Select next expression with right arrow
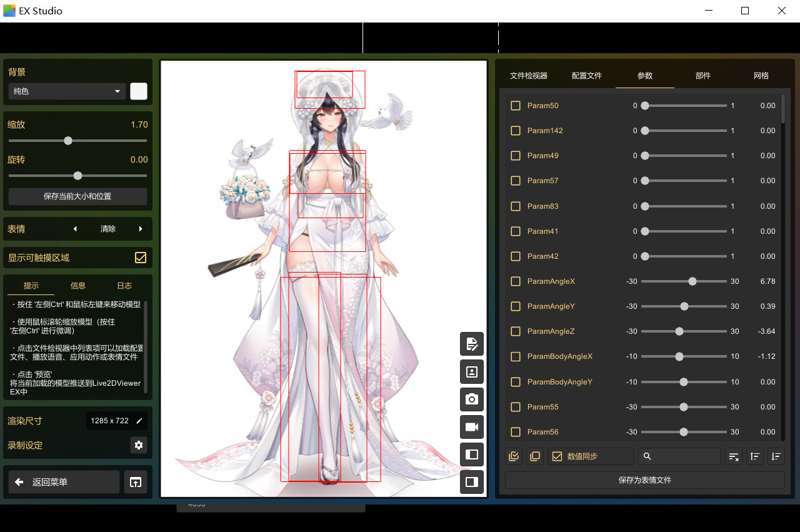Viewport: 800px width, 532px height. 141,229
